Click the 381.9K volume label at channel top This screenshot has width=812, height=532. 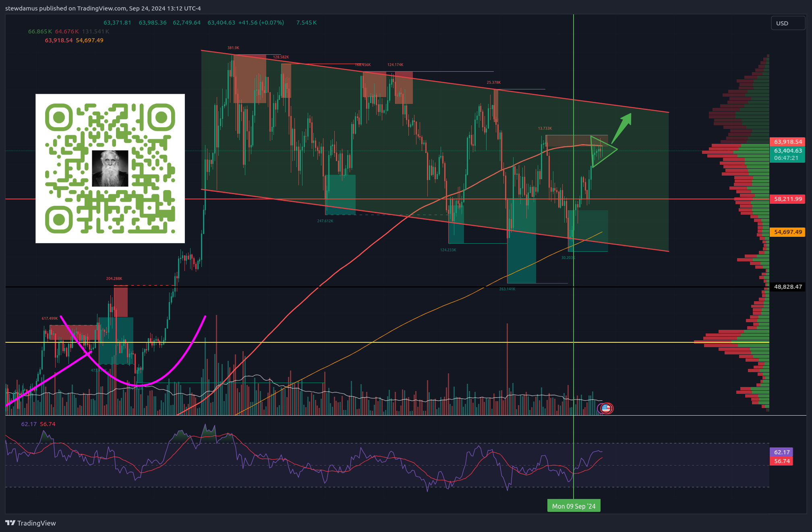[x=233, y=48]
